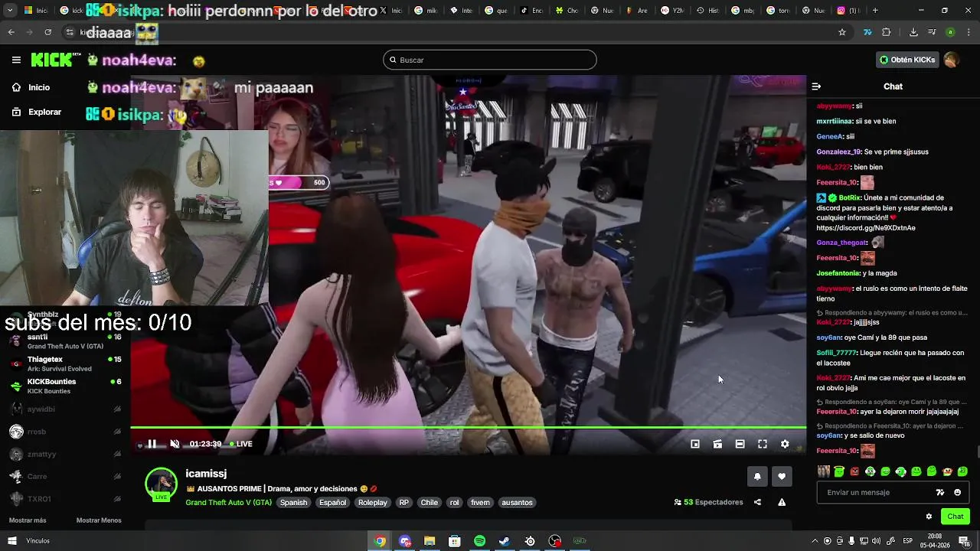
Task: Open the 7TV browser extension icon
Action: (867, 32)
